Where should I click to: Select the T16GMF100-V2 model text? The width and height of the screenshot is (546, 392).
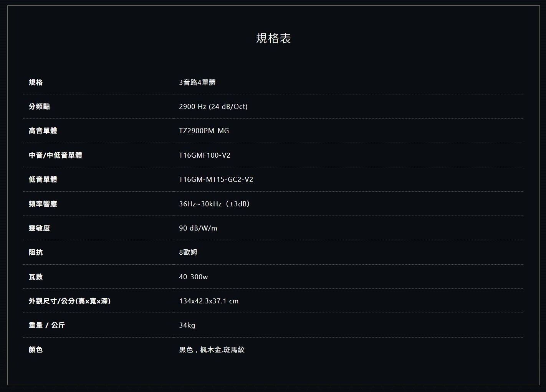coord(205,155)
